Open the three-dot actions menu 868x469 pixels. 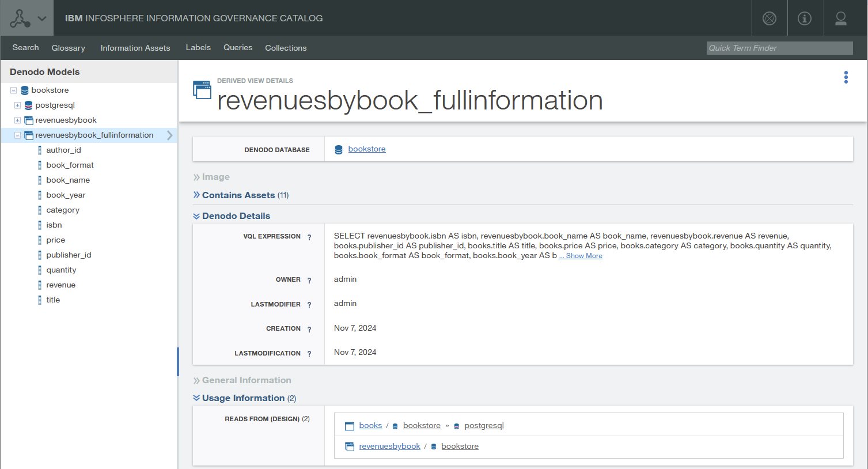click(x=846, y=77)
